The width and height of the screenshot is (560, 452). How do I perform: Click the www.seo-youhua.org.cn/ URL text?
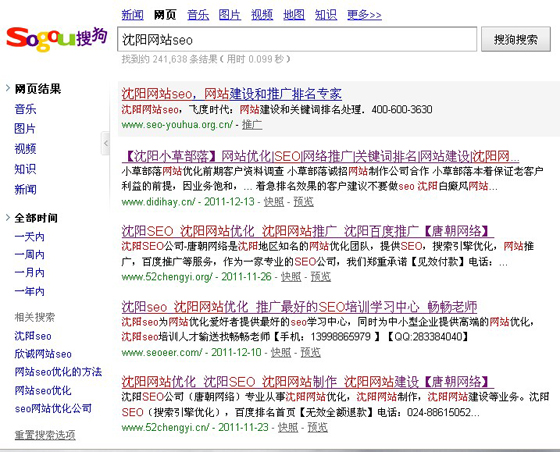pos(177,125)
